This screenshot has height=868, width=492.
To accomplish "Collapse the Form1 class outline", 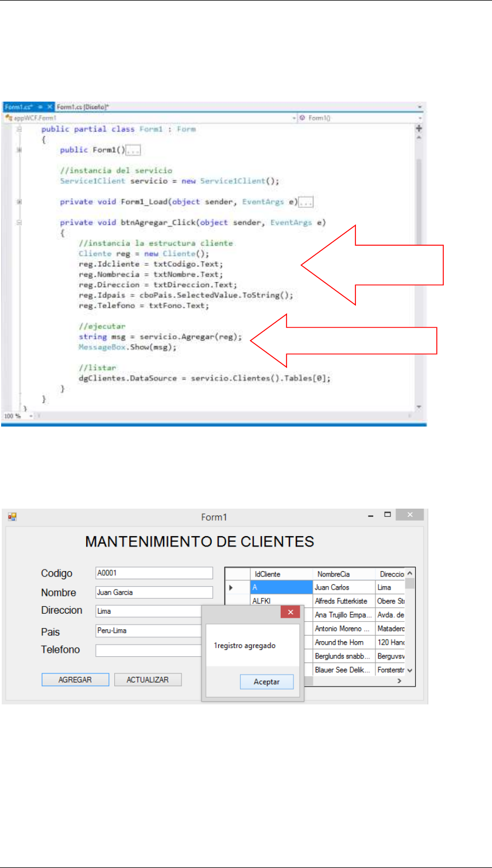I will [x=21, y=130].
